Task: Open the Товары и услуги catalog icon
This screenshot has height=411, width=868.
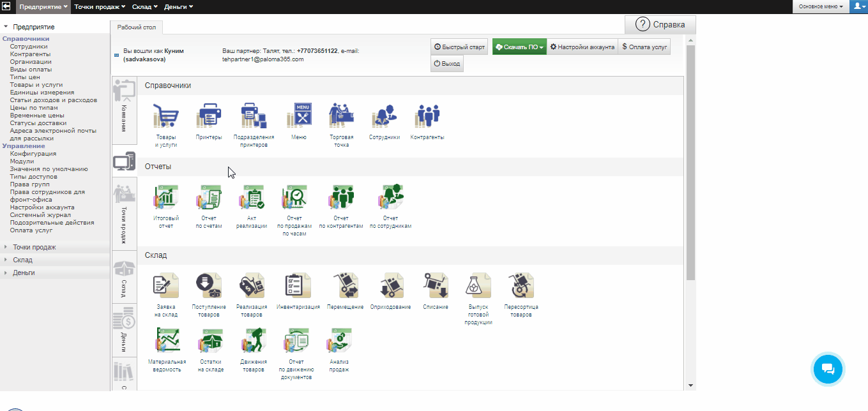Action: (x=165, y=117)
